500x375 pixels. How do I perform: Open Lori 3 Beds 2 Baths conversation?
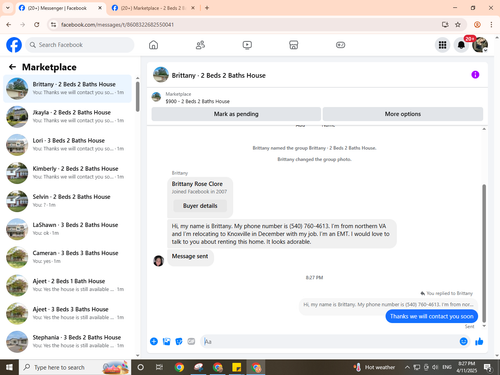[67, 144]
